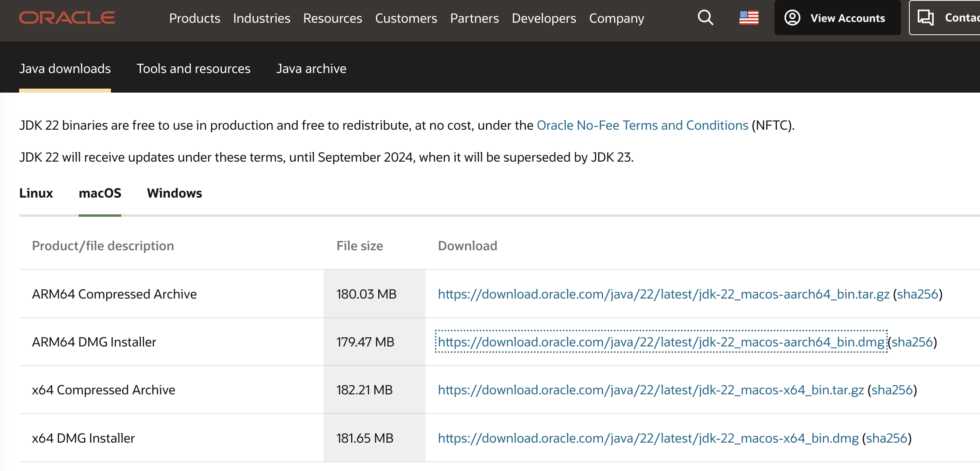This screenshot has width=980, height=471.
Task: Open the Developers menu
Action: [x=543, y=18]
